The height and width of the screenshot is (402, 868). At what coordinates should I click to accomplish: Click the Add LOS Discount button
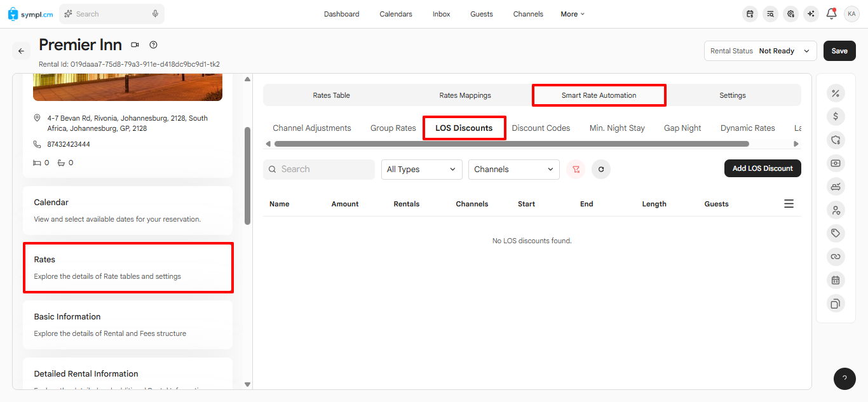click(763, 168)
